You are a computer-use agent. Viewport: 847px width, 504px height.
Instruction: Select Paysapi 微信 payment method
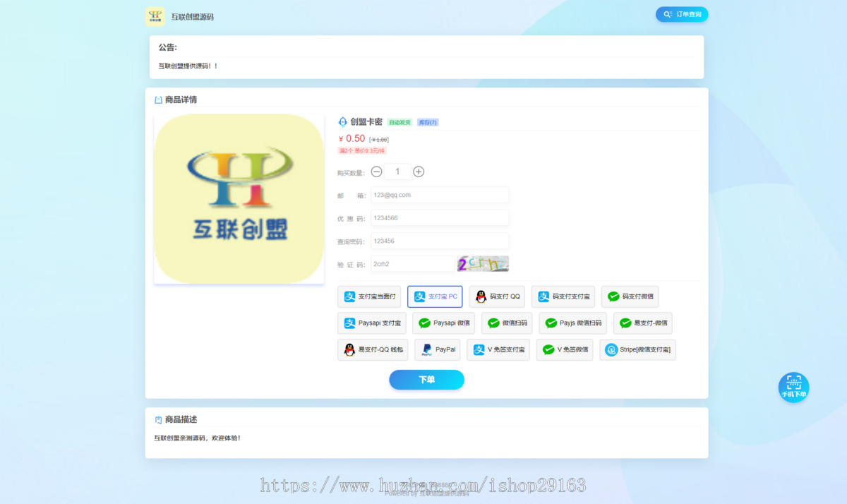(x=444, y=323)
